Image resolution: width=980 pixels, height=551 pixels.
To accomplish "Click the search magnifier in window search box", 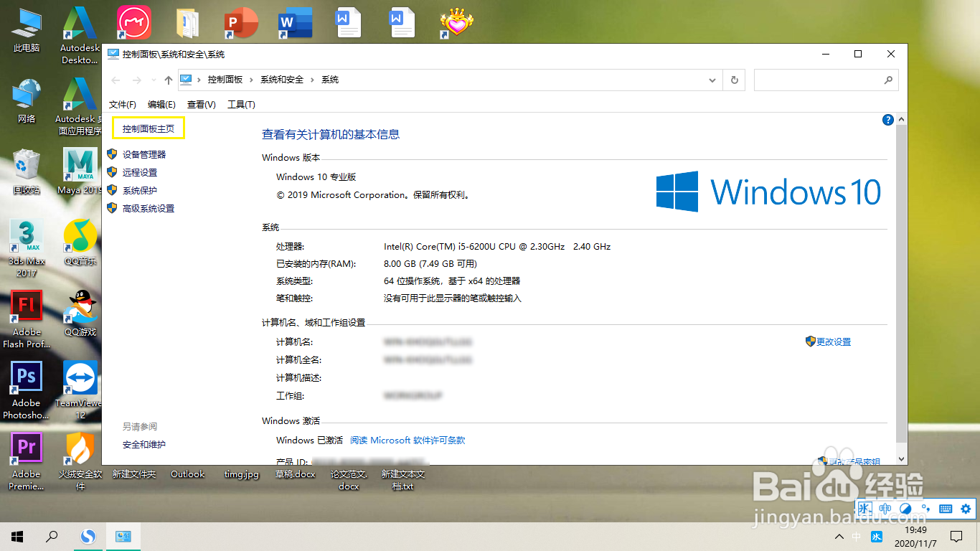I will point(888,80).
